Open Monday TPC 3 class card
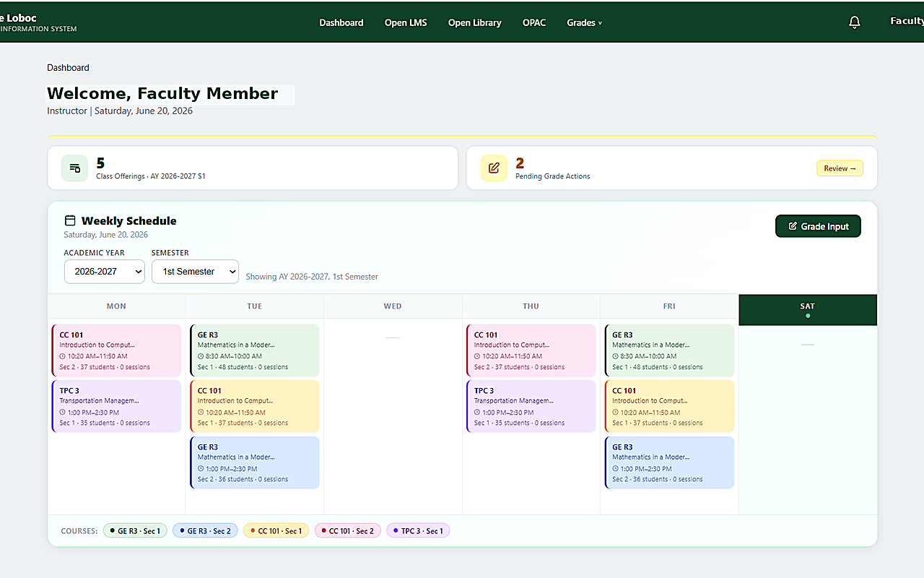This screenshot has width=924, height=578. coord(116,406)
